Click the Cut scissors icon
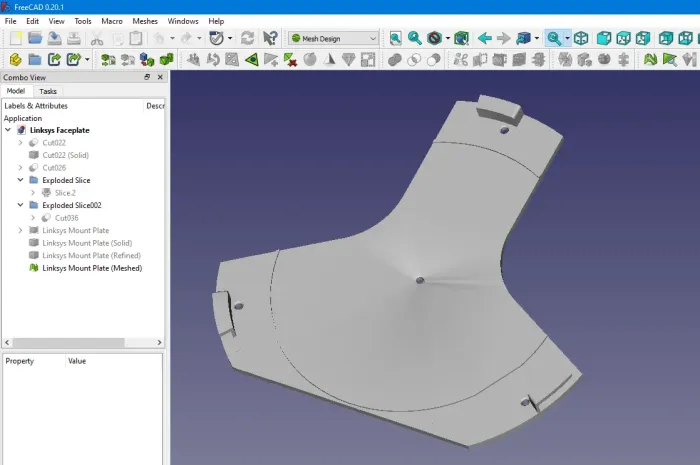700x465 pixels. click(96, 38)
